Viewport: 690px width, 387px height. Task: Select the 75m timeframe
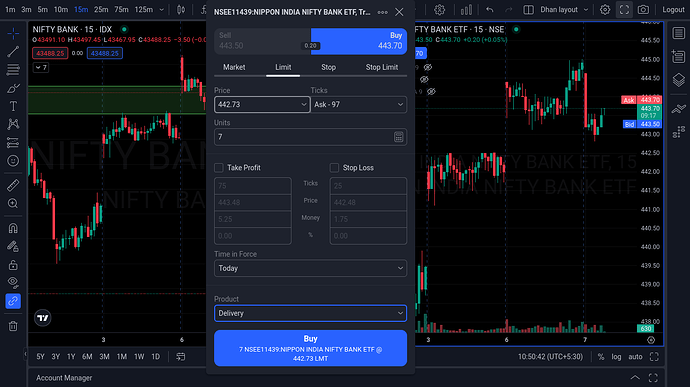pyautogui.click(x=121, y=10)
